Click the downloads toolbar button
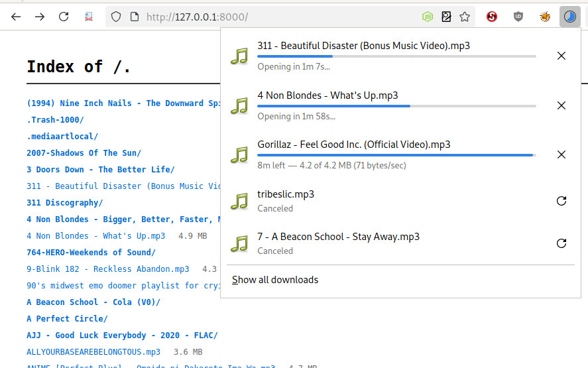The image size is (588, 368). pos(569,17)
